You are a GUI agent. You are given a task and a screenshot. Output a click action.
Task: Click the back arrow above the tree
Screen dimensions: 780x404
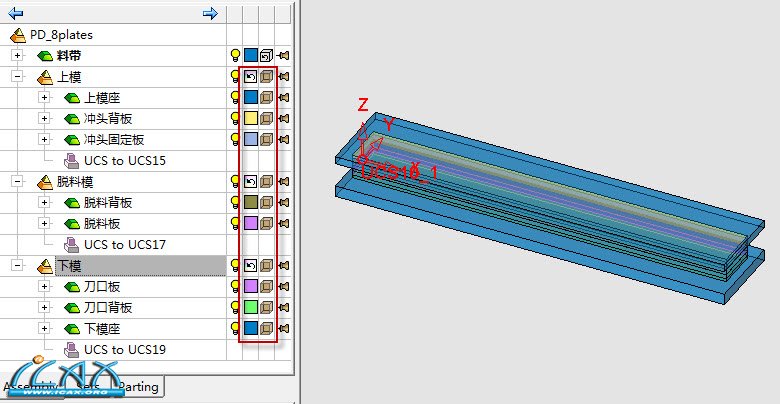pyautogui.click(x=15, y=13)
